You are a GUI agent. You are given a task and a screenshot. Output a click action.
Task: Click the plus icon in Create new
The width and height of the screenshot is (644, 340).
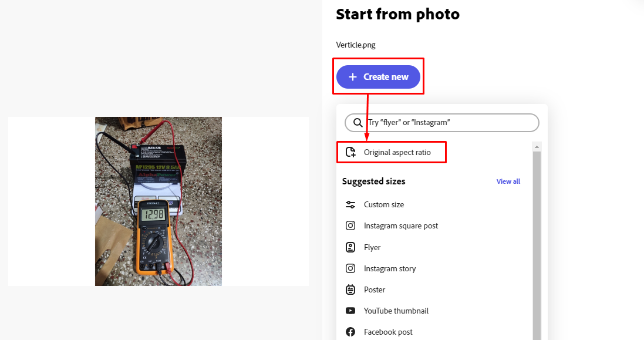point(352,77)
